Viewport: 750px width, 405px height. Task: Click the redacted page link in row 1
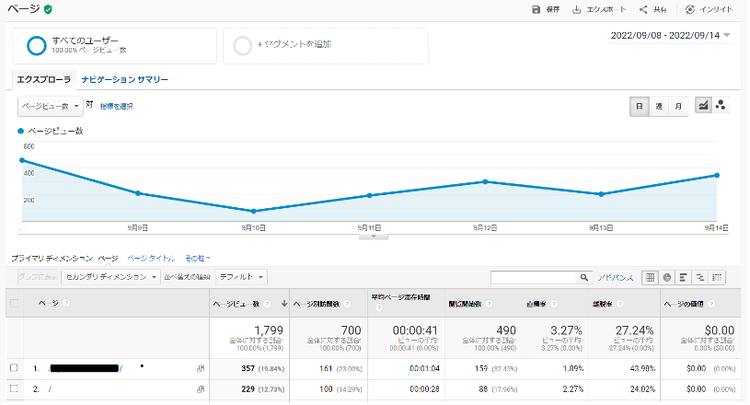click(86, 368)
